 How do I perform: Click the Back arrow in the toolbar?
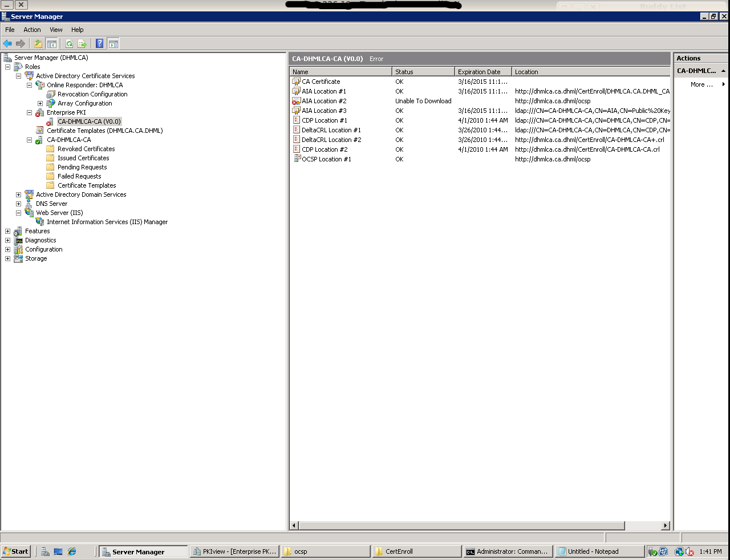click(x=7, y=43)
